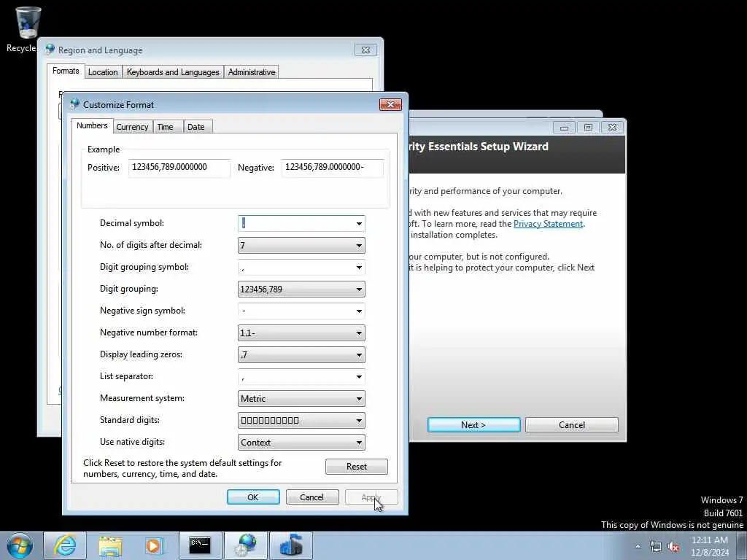Click the Region and Language title globe icon
747x560 pixels.
pos(50,50)
